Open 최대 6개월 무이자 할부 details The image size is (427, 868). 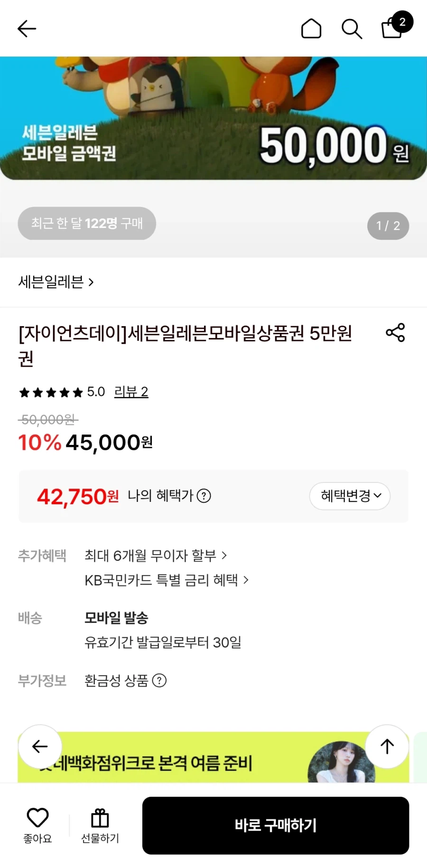pos(156,555)
